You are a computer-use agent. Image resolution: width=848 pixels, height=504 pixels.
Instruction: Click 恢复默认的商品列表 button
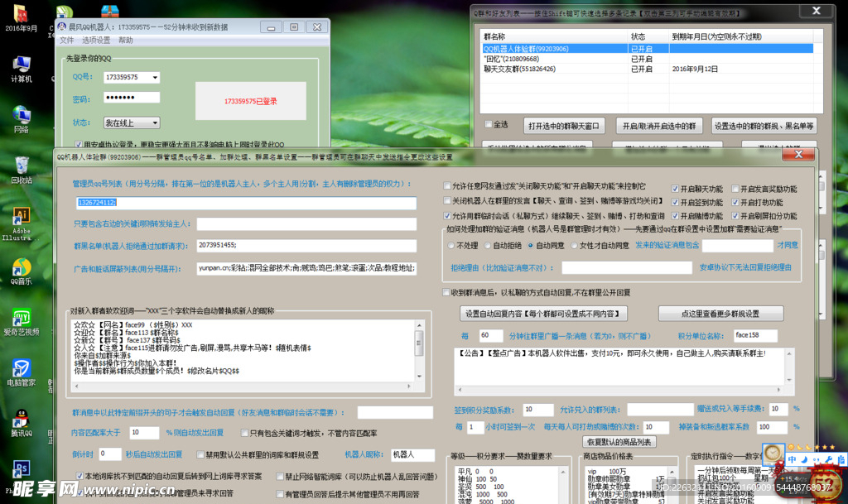click(619, 442)
